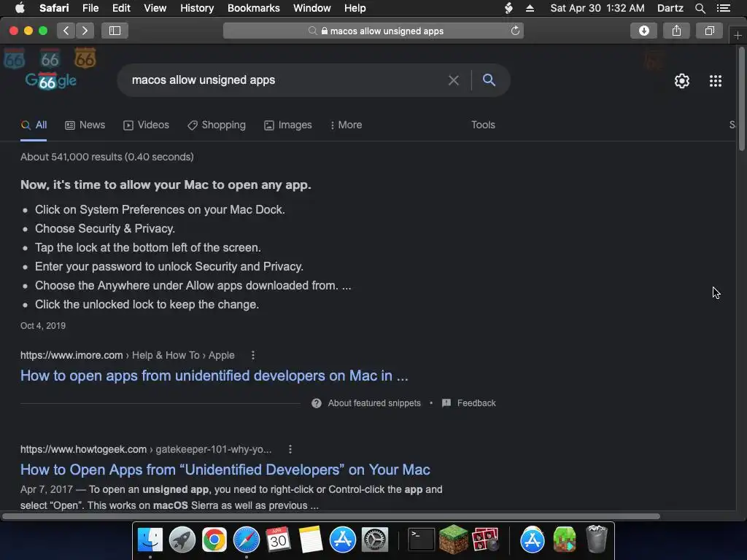This screenshot has width=747, height=560.
Task: Run search with blue magnifier icon
Action: (489, 80)
